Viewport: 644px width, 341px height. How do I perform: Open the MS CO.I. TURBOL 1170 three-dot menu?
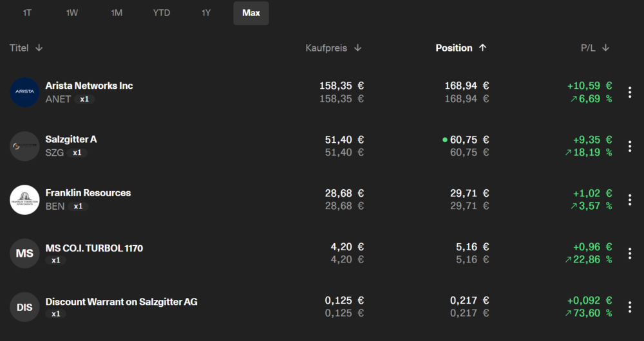coord(630,253)
